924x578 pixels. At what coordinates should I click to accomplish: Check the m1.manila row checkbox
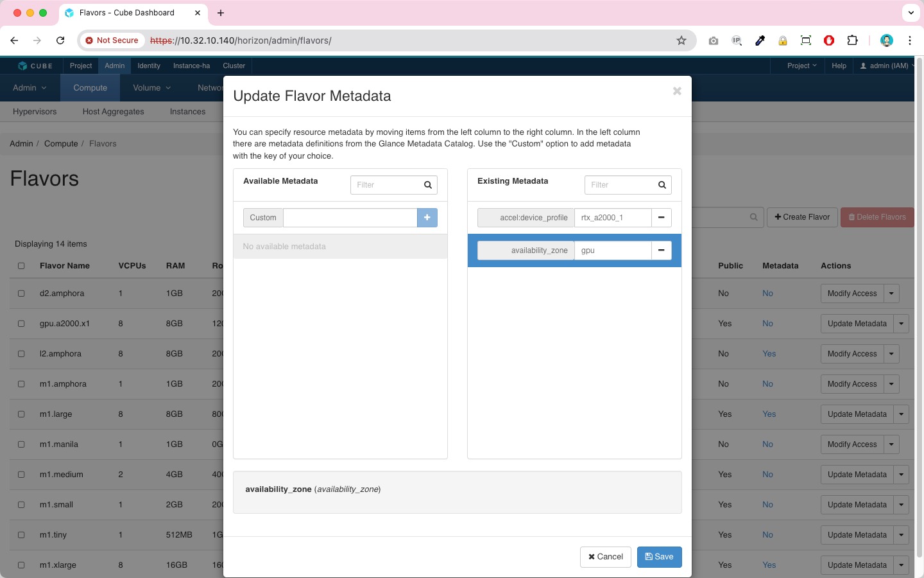tap(21, 444)
